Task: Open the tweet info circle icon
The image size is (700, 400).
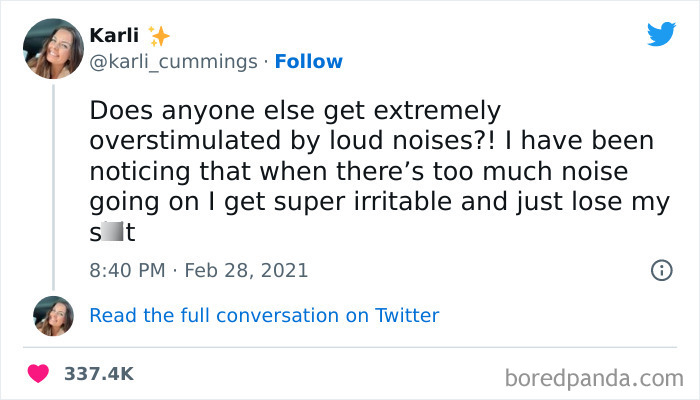Action: 660,270
